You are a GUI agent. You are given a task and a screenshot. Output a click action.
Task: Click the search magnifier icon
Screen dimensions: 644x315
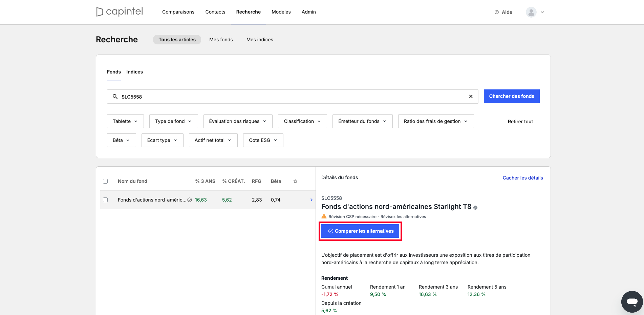tap(115, 97)
